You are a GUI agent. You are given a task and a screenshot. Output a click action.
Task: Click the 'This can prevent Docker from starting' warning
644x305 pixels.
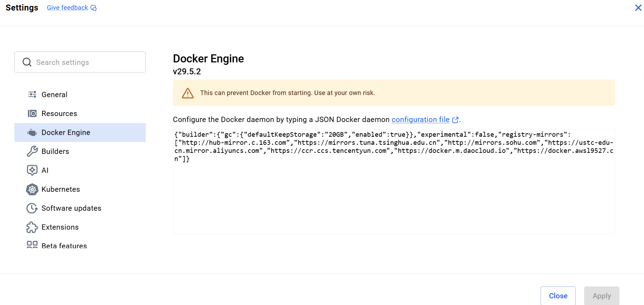click(x=394, y=93)
